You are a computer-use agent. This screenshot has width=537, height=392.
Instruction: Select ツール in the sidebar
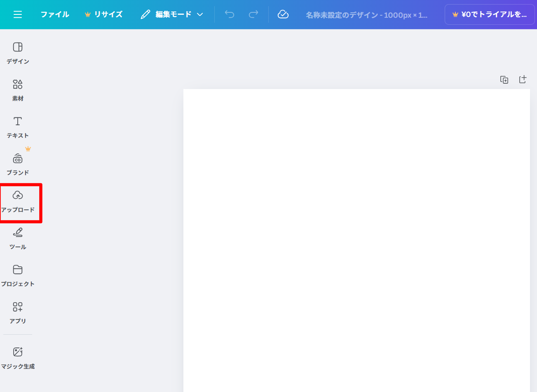18,239
